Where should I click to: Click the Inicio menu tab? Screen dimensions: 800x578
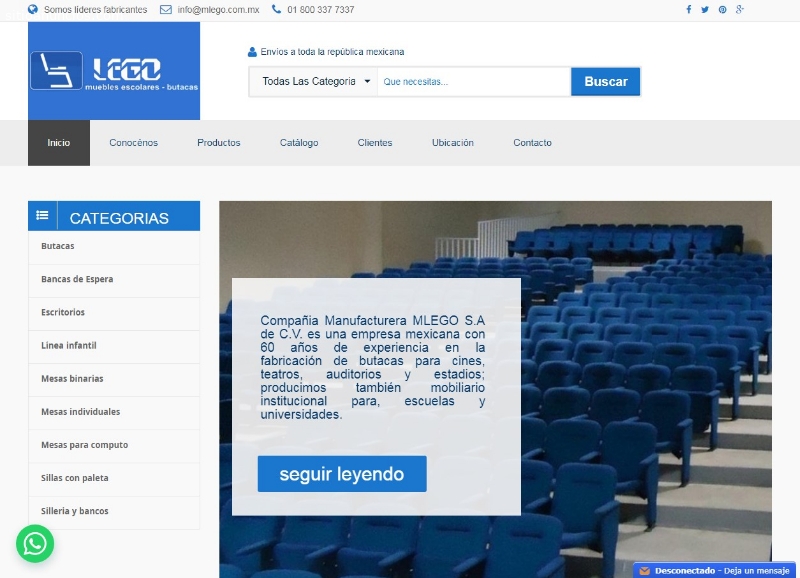(x=59, y=143)
